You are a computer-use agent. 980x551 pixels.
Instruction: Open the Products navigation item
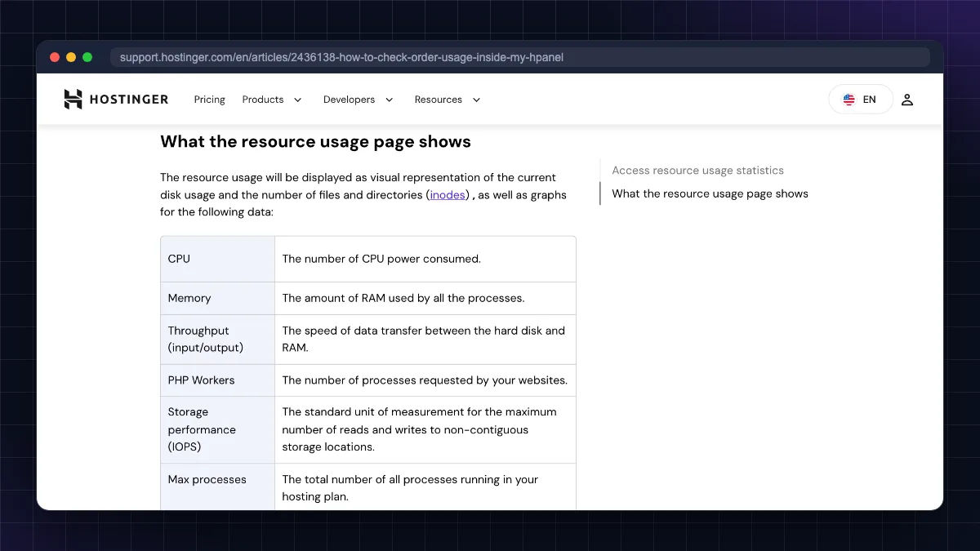[x=263, y=100]
